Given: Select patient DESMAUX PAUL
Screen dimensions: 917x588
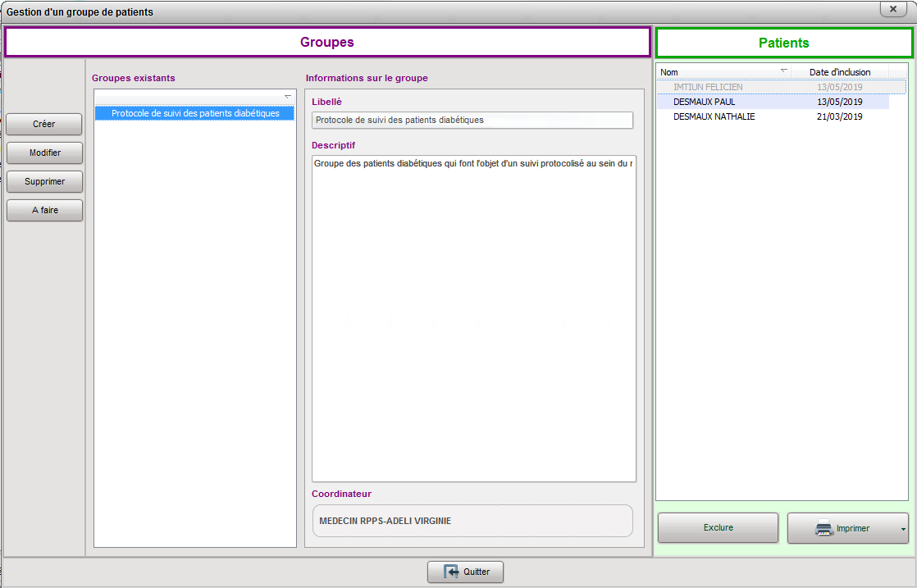Looking at the screenshot, I should pyautogui.click(x=704, y=102).
